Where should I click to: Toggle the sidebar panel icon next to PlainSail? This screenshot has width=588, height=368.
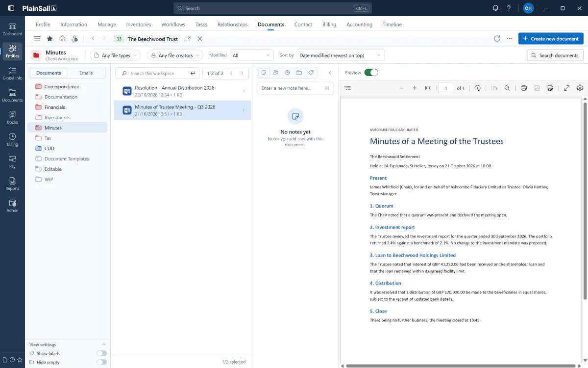point(11,8)
